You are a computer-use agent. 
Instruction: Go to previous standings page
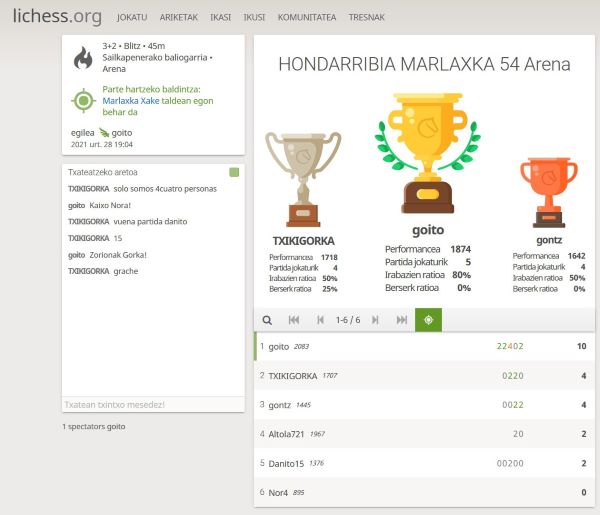click(x=321, y=320)
